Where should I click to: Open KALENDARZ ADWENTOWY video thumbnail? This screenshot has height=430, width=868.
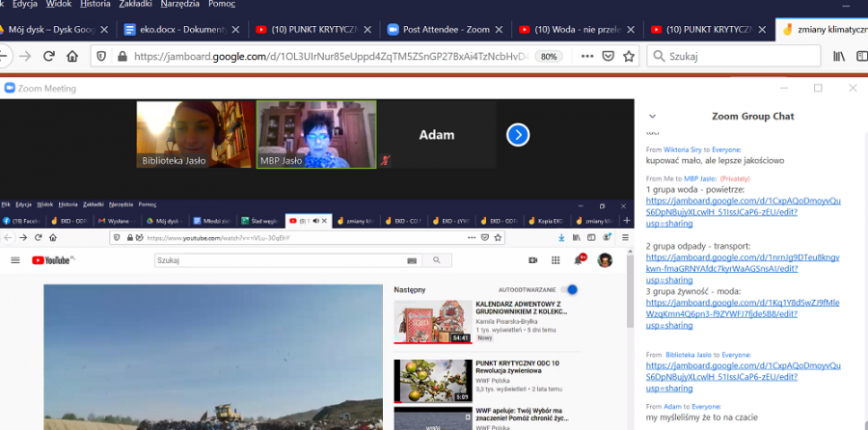click(x=433, y=321)
